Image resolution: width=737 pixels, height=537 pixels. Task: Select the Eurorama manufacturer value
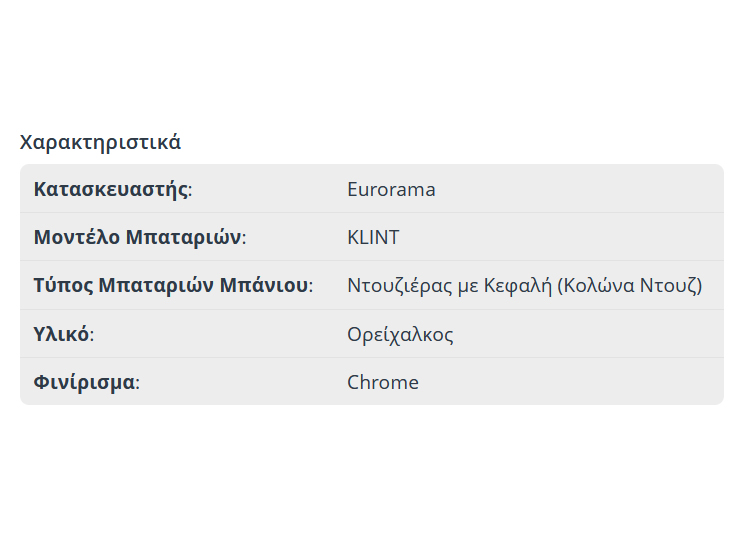click(391, 189)
